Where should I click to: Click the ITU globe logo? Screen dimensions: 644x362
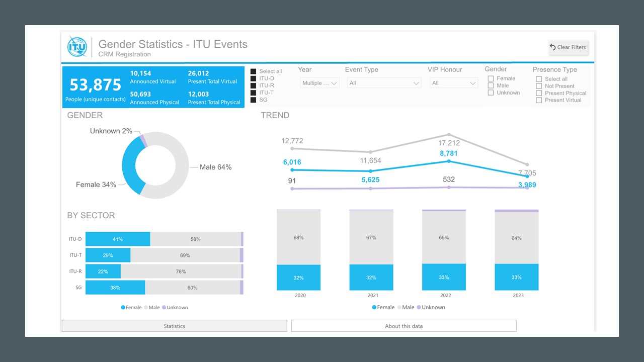coord(77,47)
